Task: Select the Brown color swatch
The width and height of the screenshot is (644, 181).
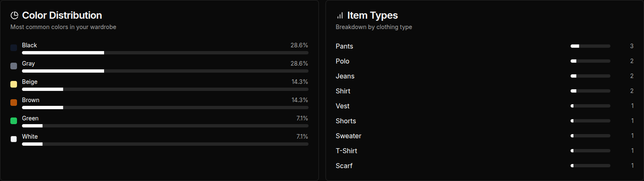Action: pos(14,103)
